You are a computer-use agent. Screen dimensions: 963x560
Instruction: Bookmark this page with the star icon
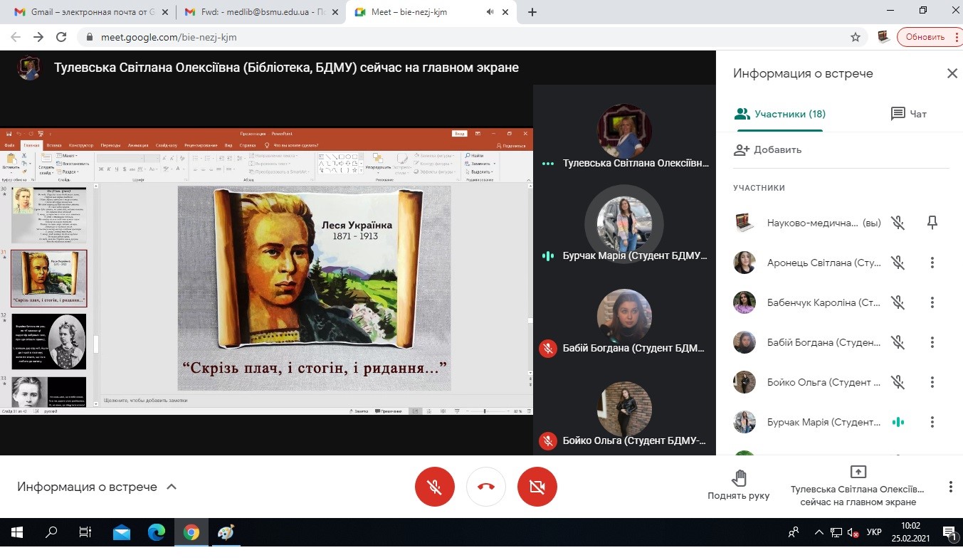click(x=856, y=37)
